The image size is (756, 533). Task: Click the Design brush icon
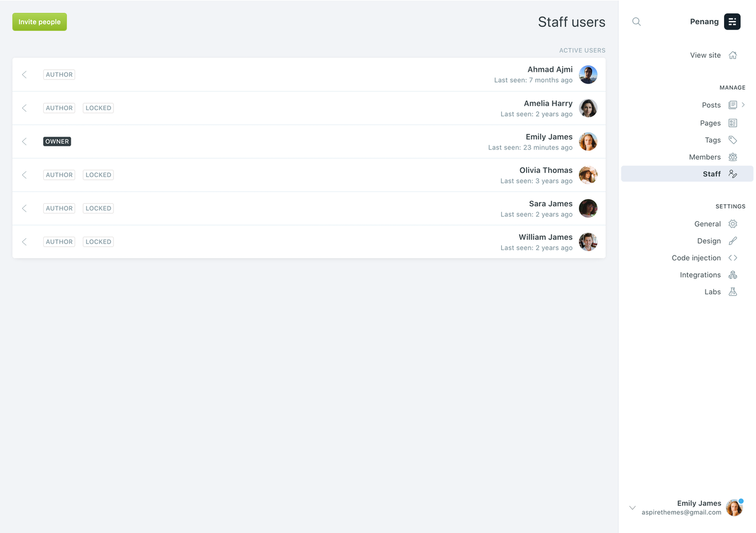tap(733, 241)
